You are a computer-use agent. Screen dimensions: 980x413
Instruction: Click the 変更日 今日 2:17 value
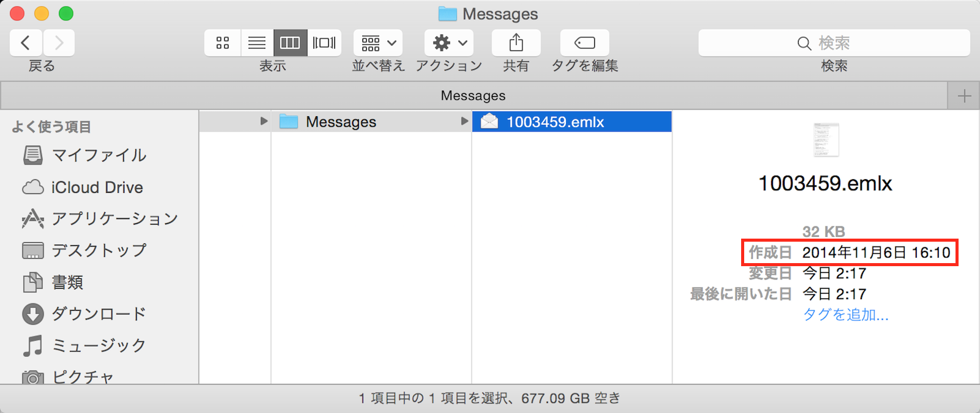pos(834,273)
